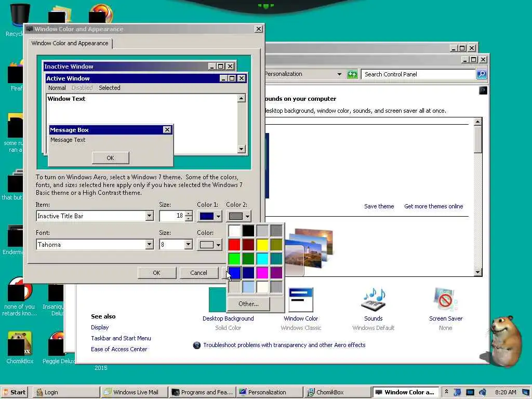
Task: Open the font Size dropdown showing 8
Action: [x=188, y=244]
